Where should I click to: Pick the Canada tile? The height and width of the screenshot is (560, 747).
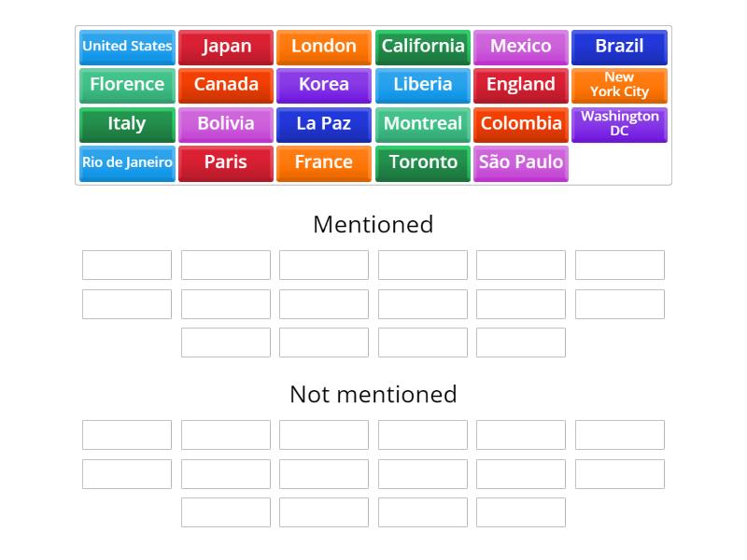coord(226,86)
